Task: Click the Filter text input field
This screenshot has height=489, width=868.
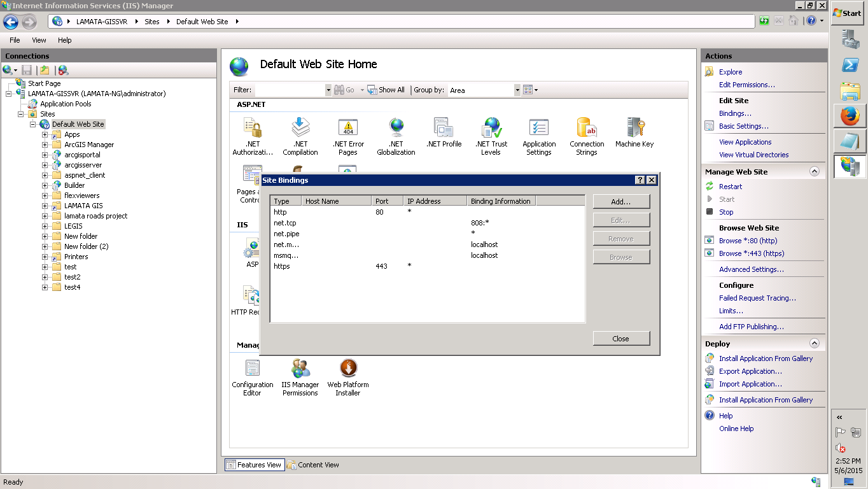Action: (290, 90)
